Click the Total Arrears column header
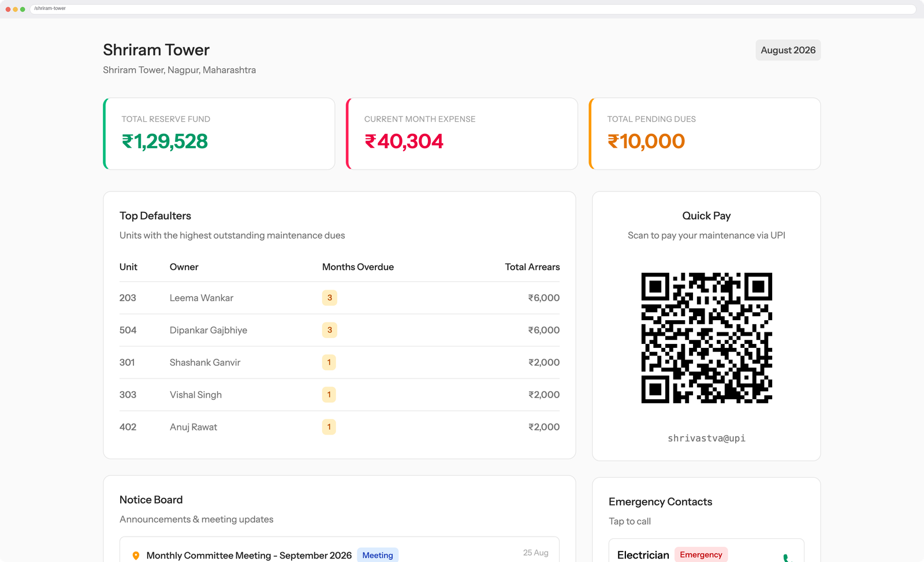 [x=532, y=267]
